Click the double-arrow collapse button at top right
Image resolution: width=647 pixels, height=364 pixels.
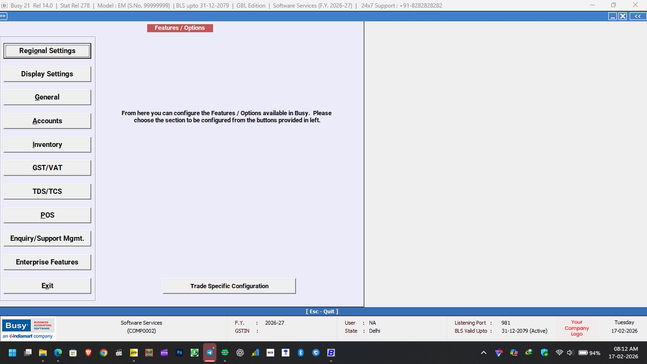[638, 16]
